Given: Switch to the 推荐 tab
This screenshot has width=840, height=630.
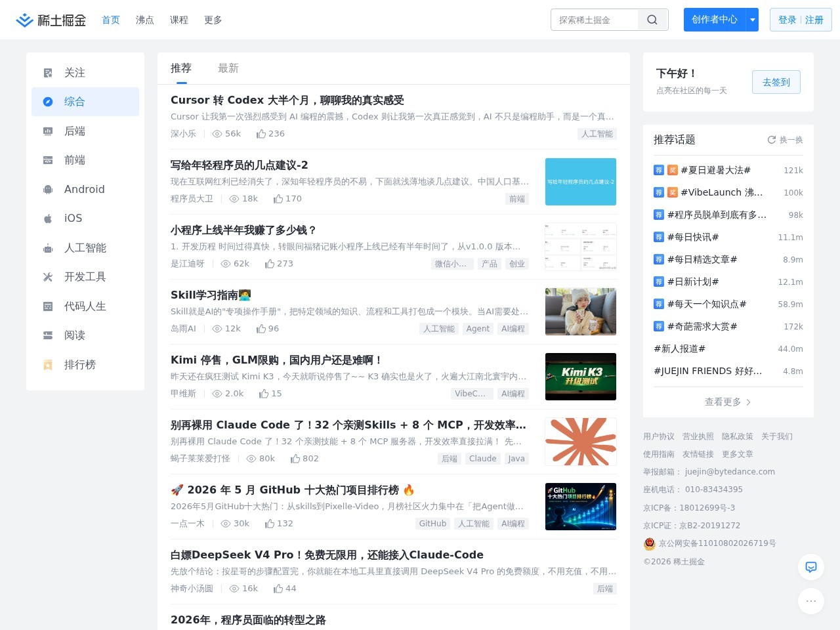Looking at the screenshot, I should click(181, 68).
